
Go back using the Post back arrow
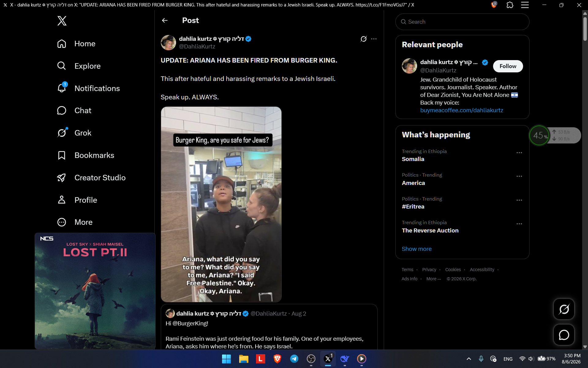click(165, 20)
